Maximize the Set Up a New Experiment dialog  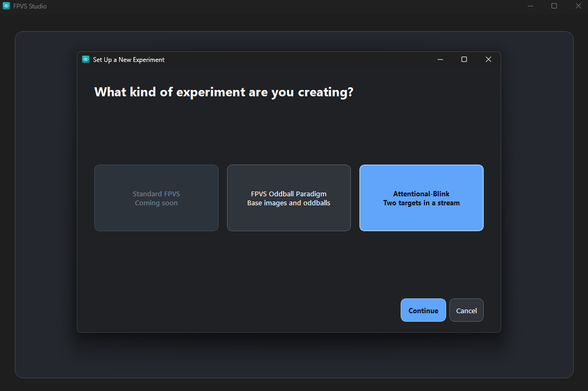click(x=464, y=59)
